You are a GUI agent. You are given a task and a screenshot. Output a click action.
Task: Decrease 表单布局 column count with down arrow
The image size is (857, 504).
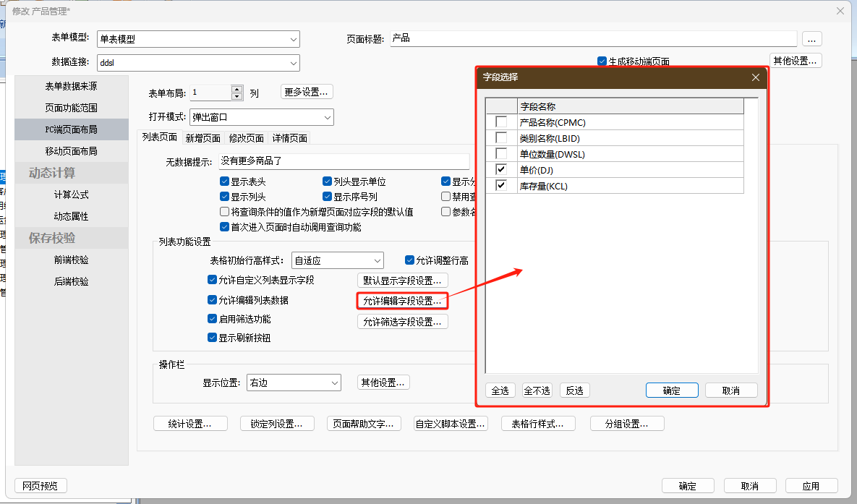tap(237, 96)
